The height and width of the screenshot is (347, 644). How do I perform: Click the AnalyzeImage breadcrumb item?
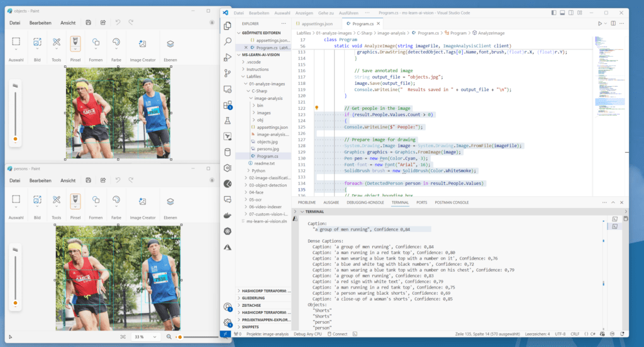tap(488, 33)
